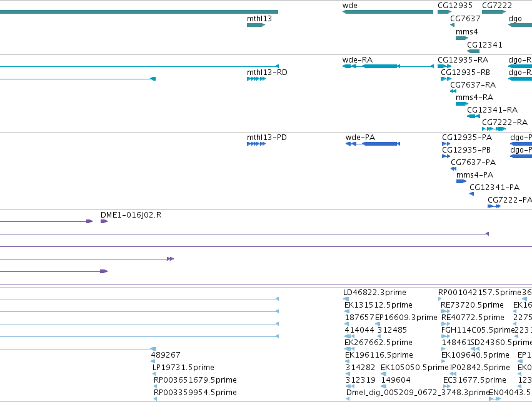Select the wde gene glyph
532x402 pixels.
click(x=388, y=12)
